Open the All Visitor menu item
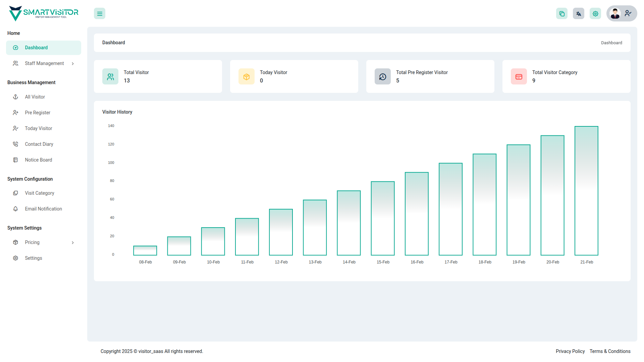The height and width of the screenshot is (362, 644). pyautogui.click(x=35, y=97)
